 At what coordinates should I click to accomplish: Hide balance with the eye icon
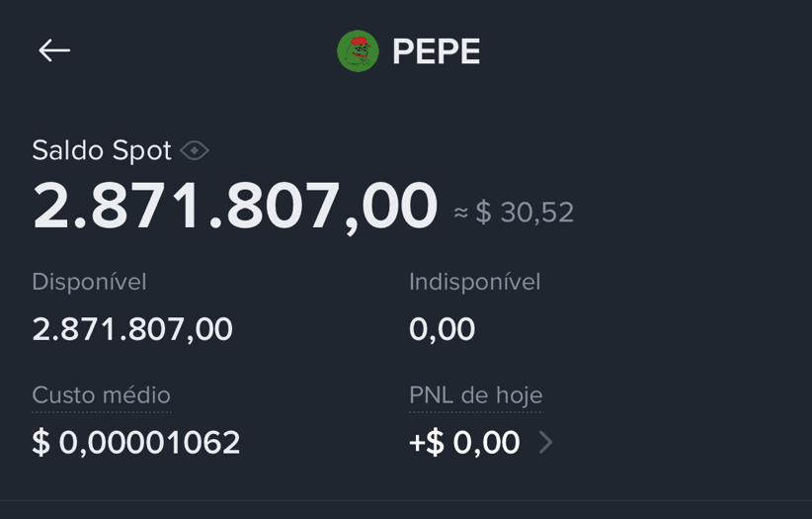(195, 151)
